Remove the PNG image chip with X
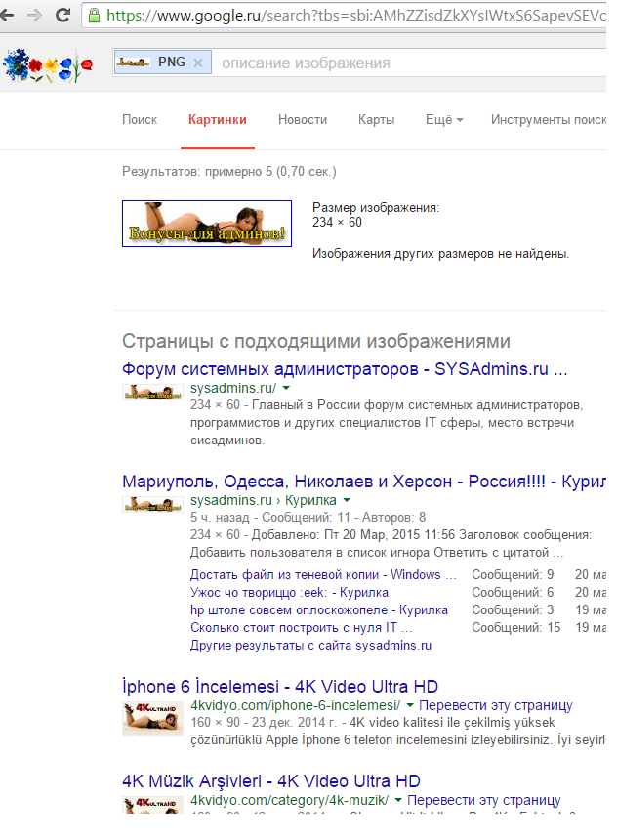The image size is (617, 840). point(198,63)
